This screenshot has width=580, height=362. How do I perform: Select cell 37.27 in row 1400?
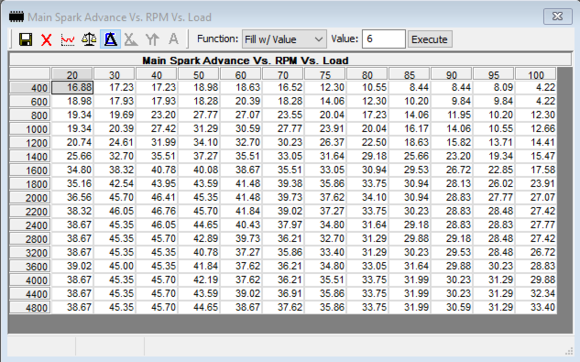[x=199, y=156]
